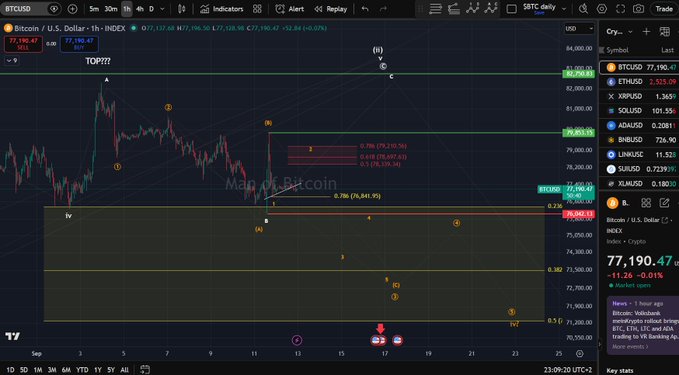Open the Indicators dialog

click(222, 9)
